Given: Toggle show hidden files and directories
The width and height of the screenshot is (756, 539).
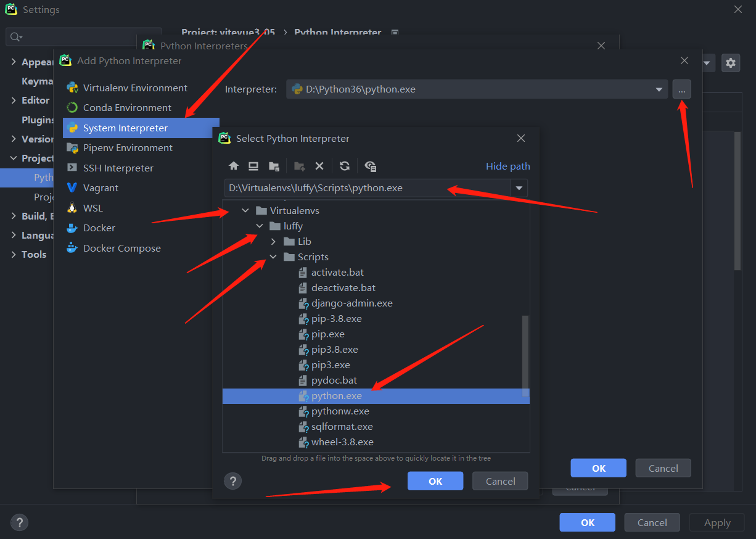Looking at the screenshot, I should pos(370,166).
